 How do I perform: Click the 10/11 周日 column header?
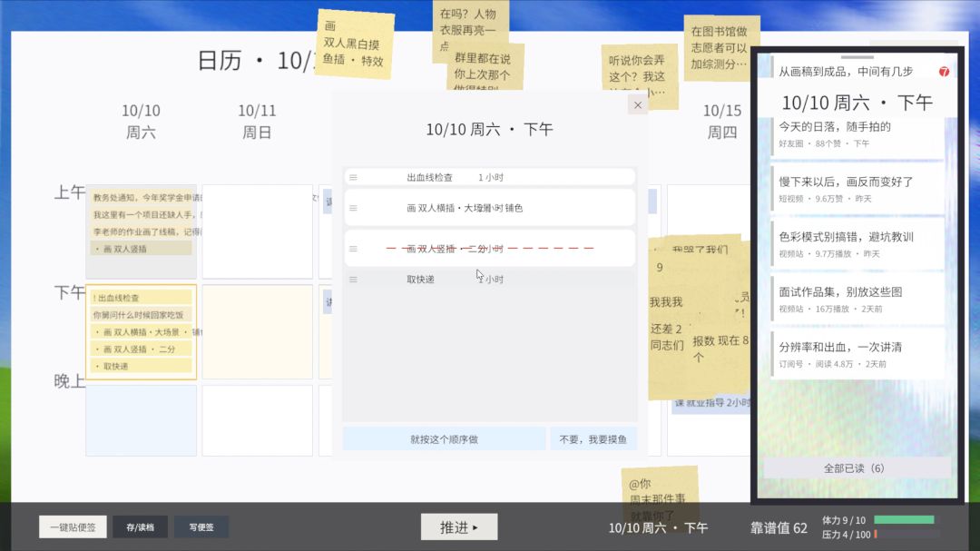click(x=257, y=122)
